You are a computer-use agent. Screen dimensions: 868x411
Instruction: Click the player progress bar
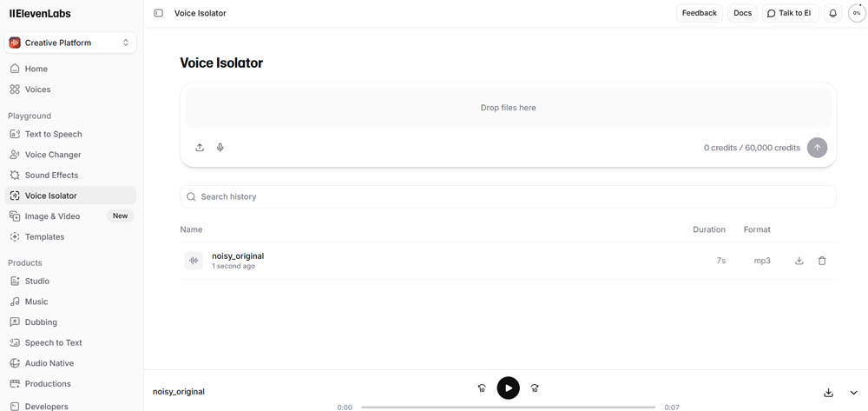[508, 408]
